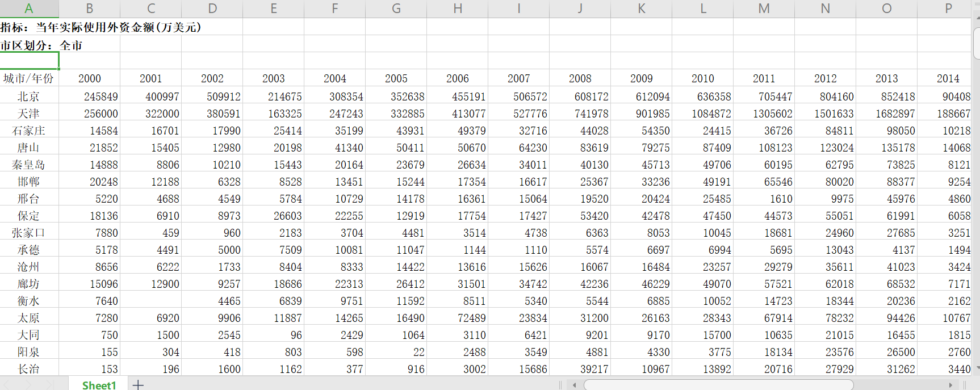The width and height of the screenshot is (980, 390).
Task: Select the 石家庄 city name cell
Action: [30, 131]
